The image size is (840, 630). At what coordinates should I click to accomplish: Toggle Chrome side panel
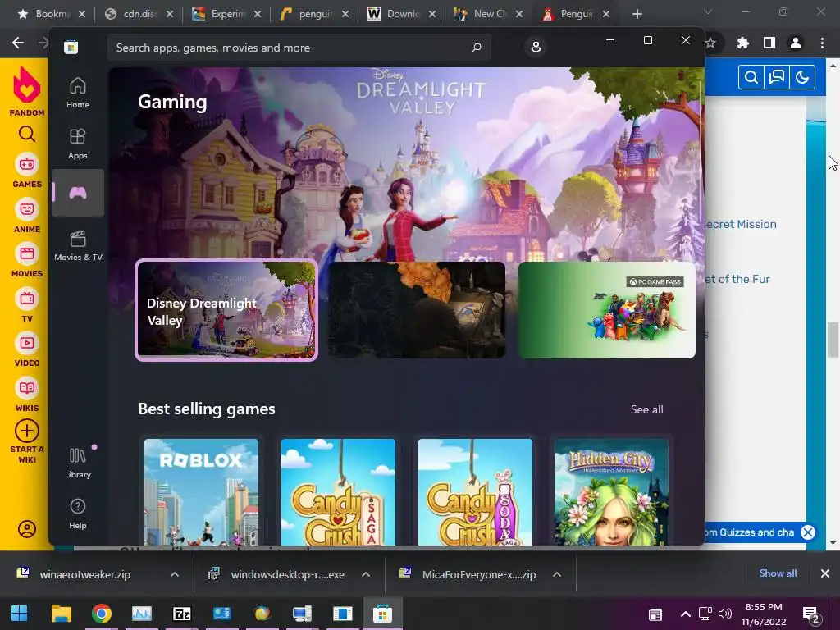pos(769,43)
